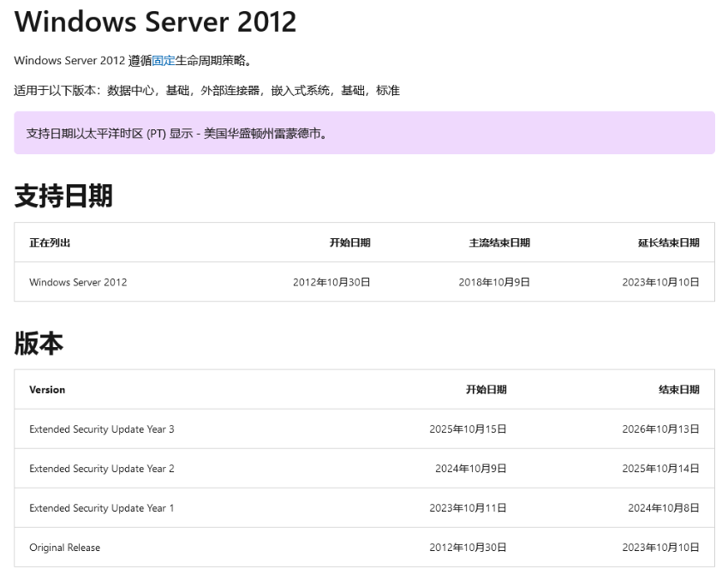The width and height of the screenshot is (728, 587).
Task: Click the Windows Server 2012 page title
Action: pos(155,21)
